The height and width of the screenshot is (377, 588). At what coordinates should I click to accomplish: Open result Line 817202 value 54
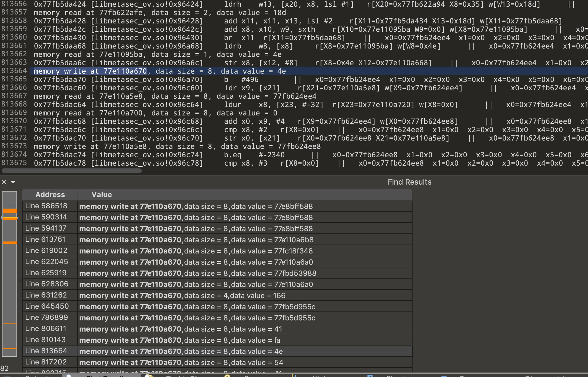[46, 362]
